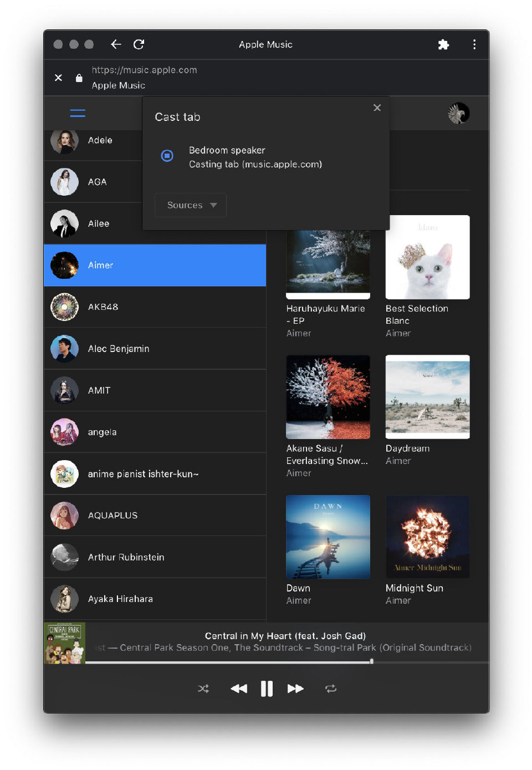Viewport: 532px width, 770px height.
Task: Click the Central Park now-playing artwork
Action: click(65, 643)
